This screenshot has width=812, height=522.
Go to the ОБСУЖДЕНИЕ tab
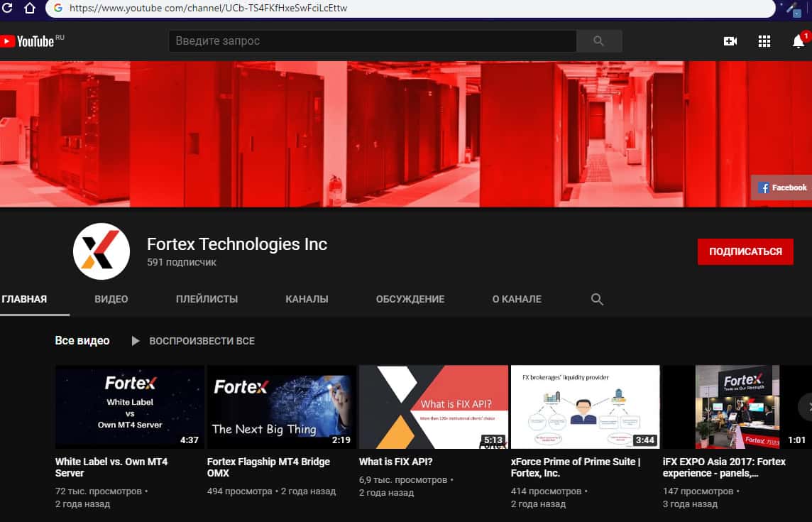click(x=410, y=299)
